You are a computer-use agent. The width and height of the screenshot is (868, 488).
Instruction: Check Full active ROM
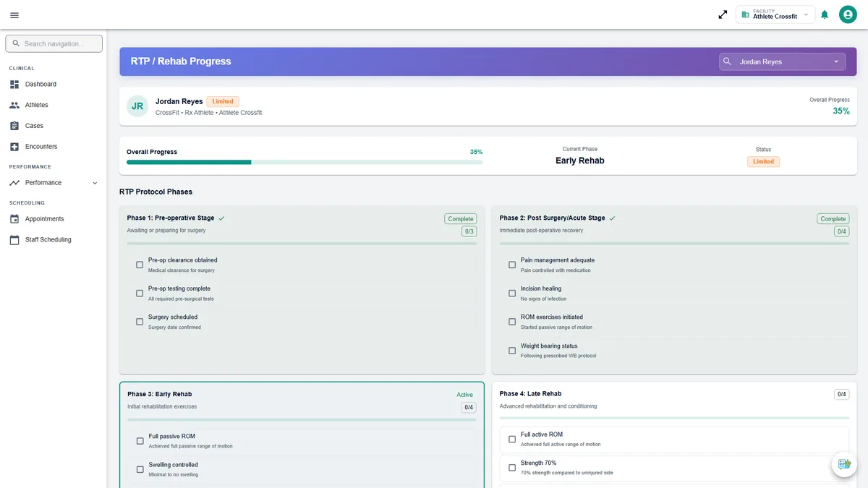[512, 439]
